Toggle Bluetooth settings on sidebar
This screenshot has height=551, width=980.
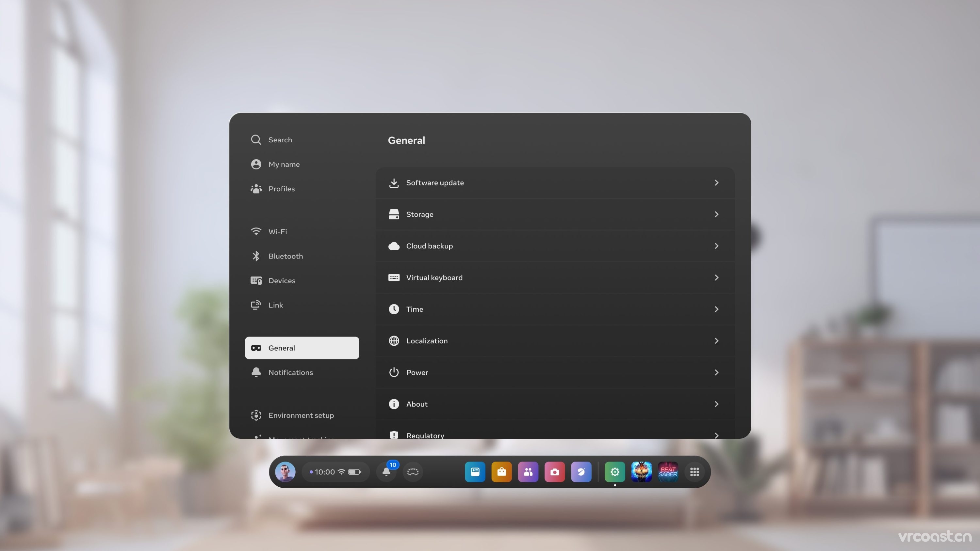click(x=286, y=256)
